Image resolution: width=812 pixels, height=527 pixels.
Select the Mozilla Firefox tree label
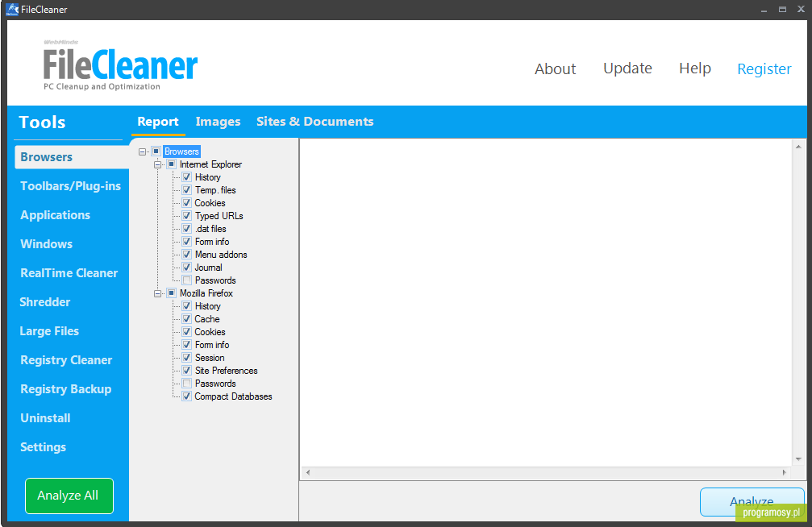[x=206, y=293]
